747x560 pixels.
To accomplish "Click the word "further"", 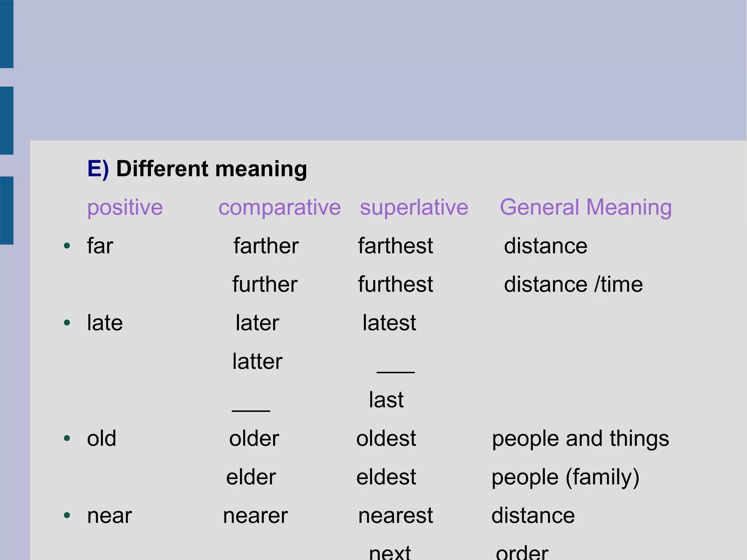I will pos(265,285).
